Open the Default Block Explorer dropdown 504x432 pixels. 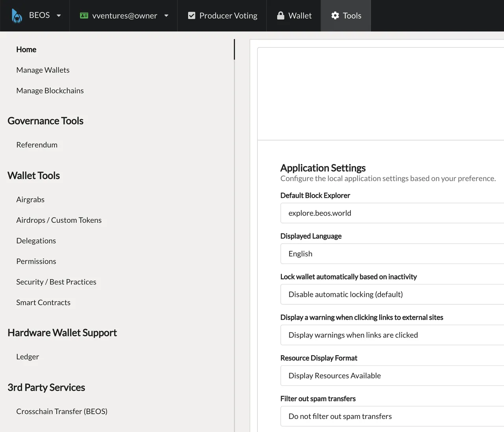coord(392,213)
